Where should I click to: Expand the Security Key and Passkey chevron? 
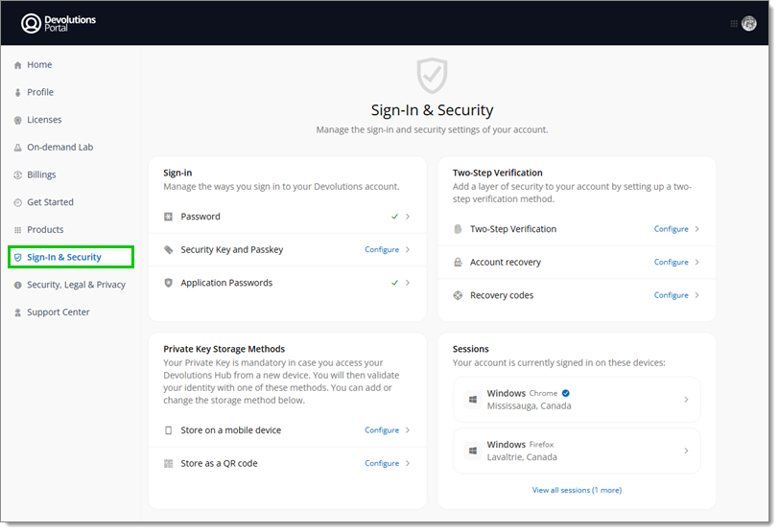408,249
